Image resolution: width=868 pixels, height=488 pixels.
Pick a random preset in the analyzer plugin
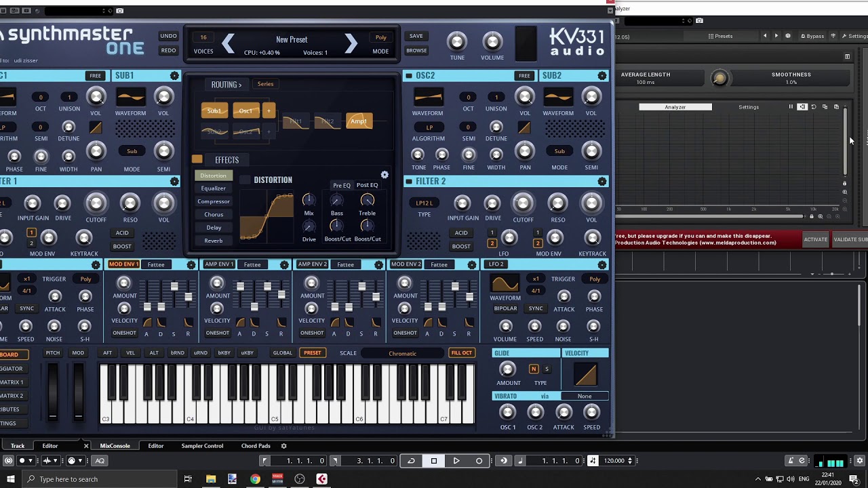[787, 36]
